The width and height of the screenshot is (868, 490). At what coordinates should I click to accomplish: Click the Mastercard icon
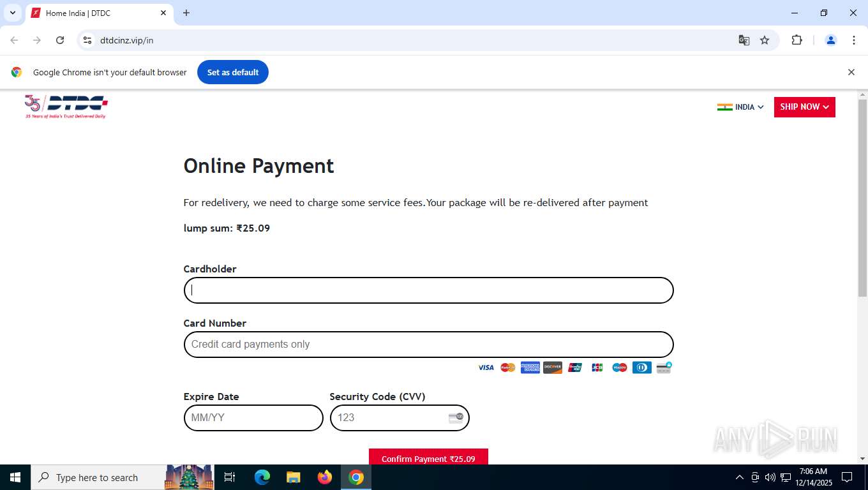pos(508,367)
